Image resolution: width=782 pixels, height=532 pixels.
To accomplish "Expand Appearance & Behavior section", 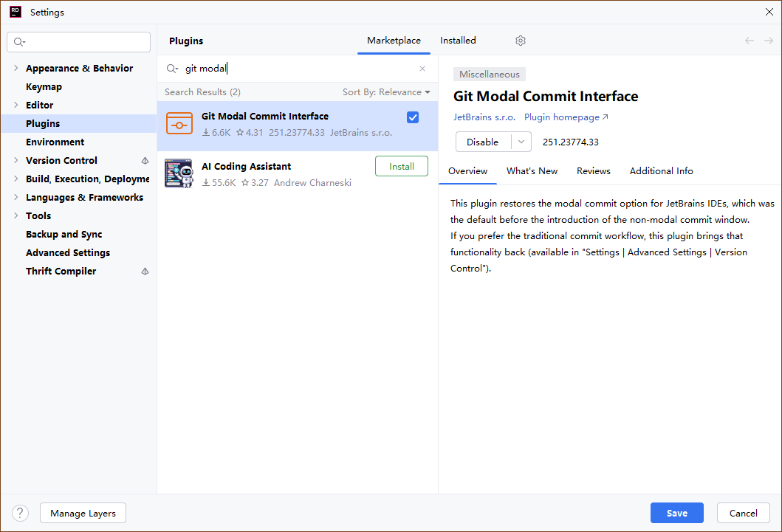I will [16, 68].
